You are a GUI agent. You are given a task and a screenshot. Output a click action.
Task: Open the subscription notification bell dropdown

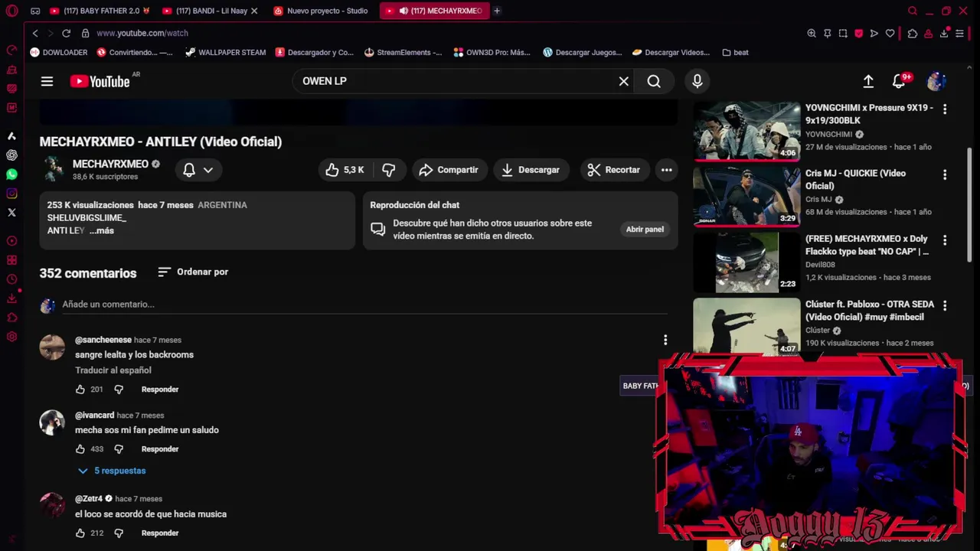point(198,170)
